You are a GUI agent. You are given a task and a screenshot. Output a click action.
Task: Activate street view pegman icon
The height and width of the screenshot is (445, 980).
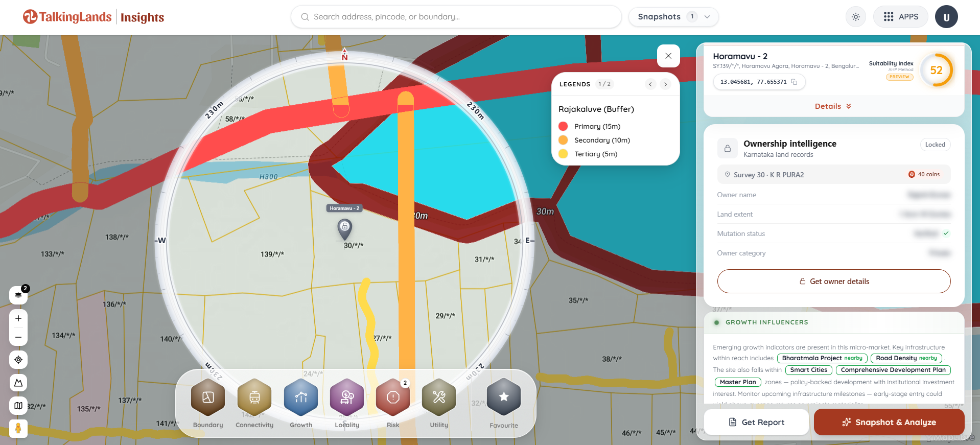(18, 428)
